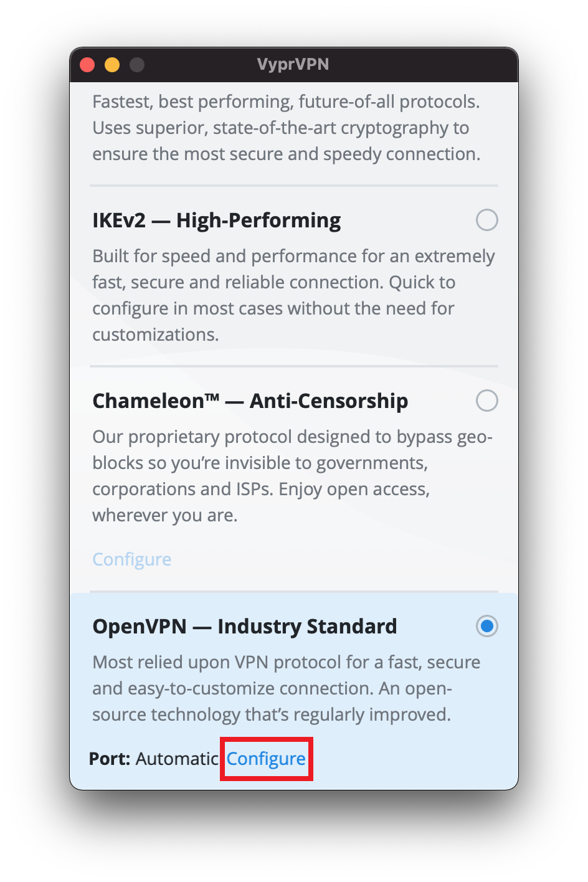Click the Chameleon description about bypassing geo-blocks

click(293, 475)
